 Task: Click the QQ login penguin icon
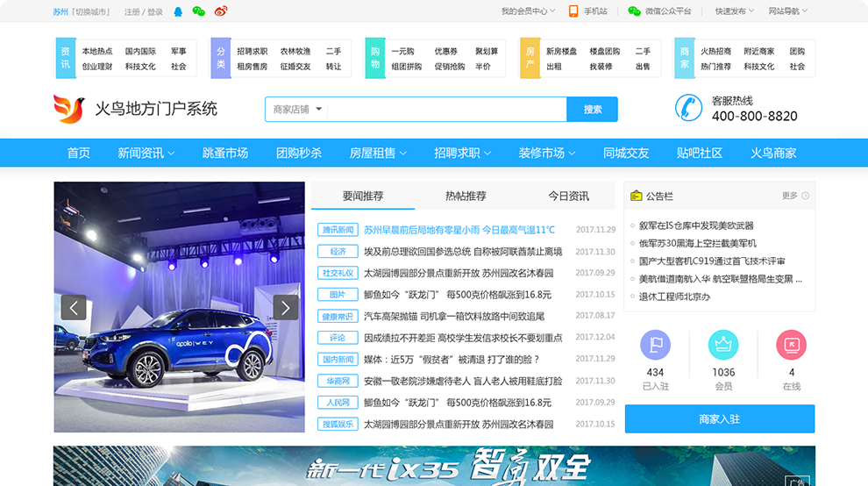point(179,11)
